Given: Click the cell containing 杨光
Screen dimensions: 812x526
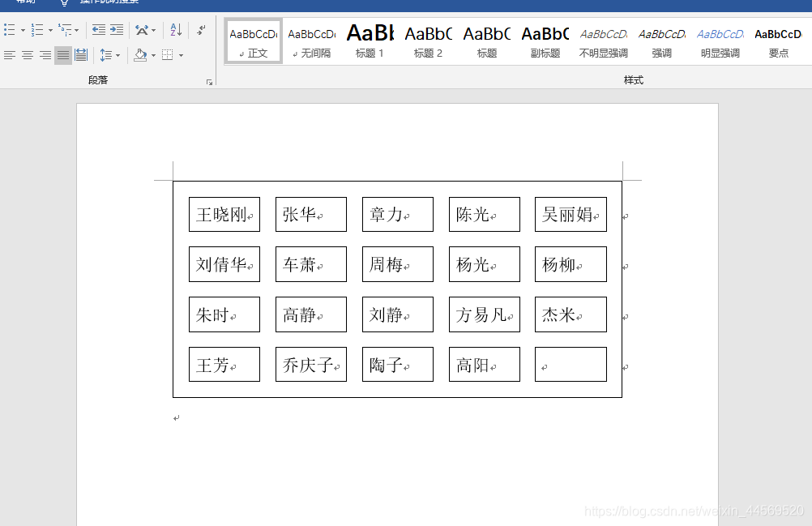Looking at the screenshot, I should click(x=484, y=264).
